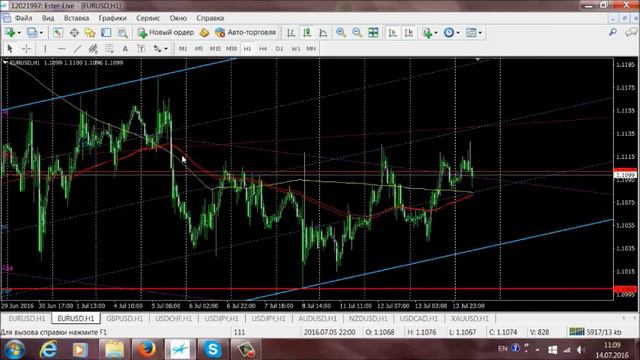Screen dimensions: 640x360
Task: Zoom out on the chart
Action: (357, 33)
